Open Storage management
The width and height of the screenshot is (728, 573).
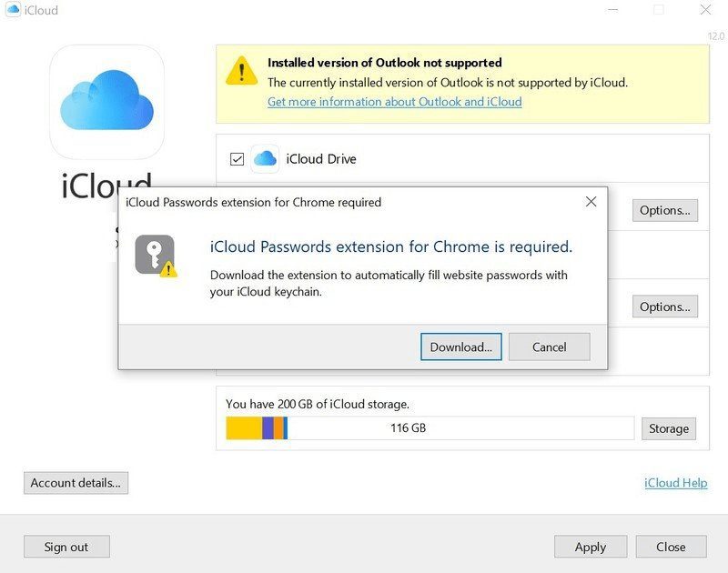point(669,428)
